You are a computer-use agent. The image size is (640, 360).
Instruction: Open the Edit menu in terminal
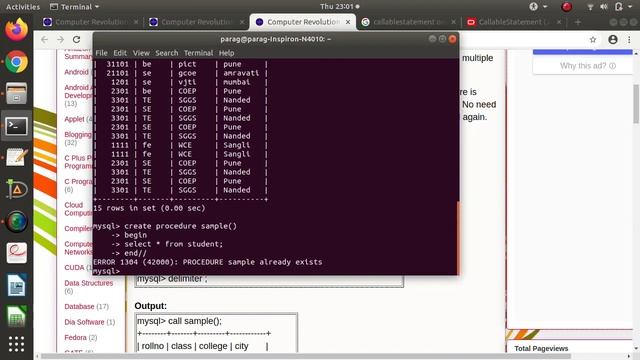point(120,53)
